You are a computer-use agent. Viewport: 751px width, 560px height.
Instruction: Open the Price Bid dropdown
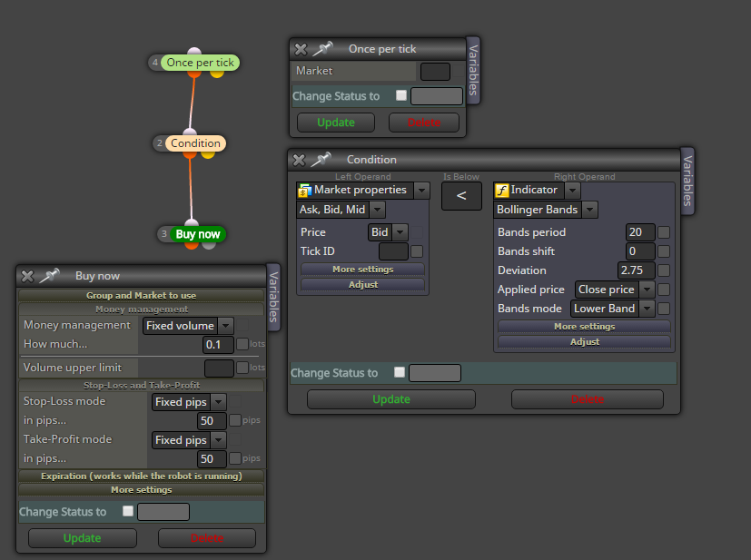click(x=400, y=232)
